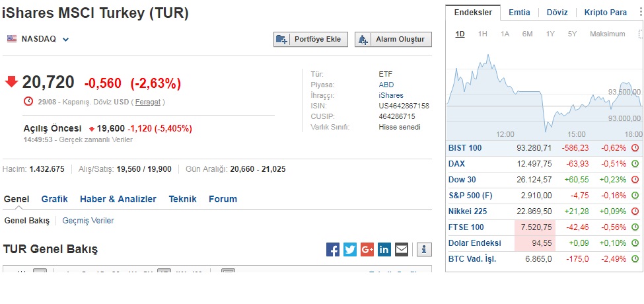The height and width of the screenshot is (304, 644).
Task: Click clock icon next to 29/08 Kapanış
Action: click(28, 101)
